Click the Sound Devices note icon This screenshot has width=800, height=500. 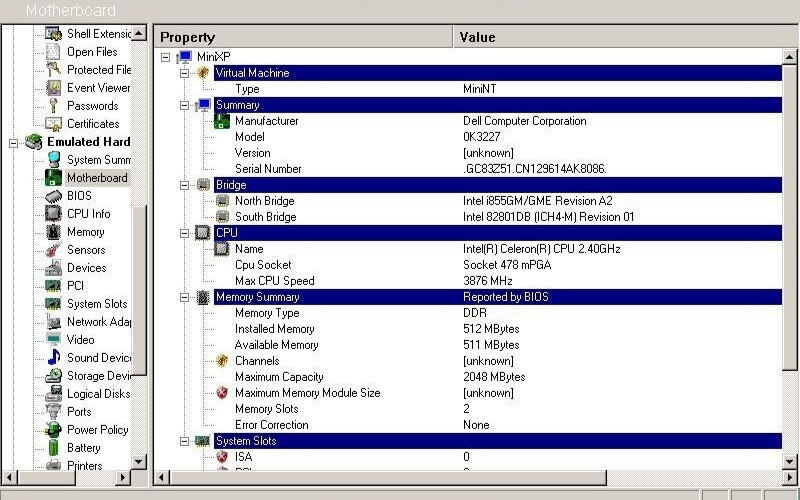point(53,358)
